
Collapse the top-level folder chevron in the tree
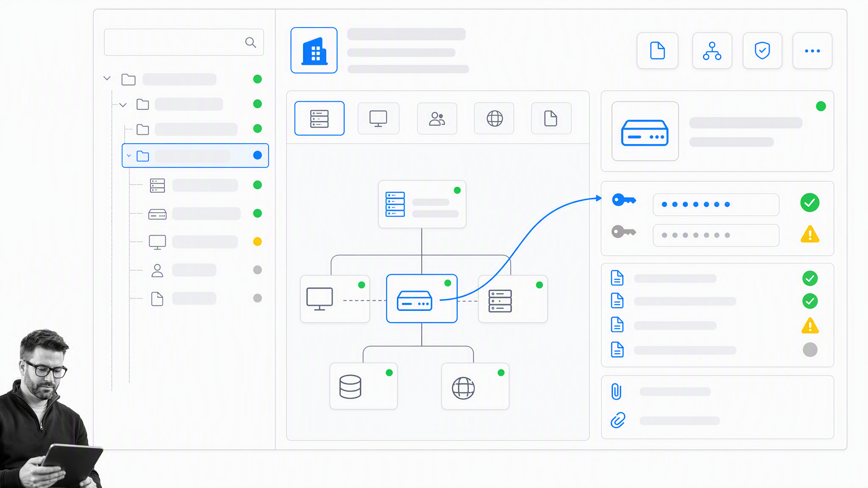(107, 78)
